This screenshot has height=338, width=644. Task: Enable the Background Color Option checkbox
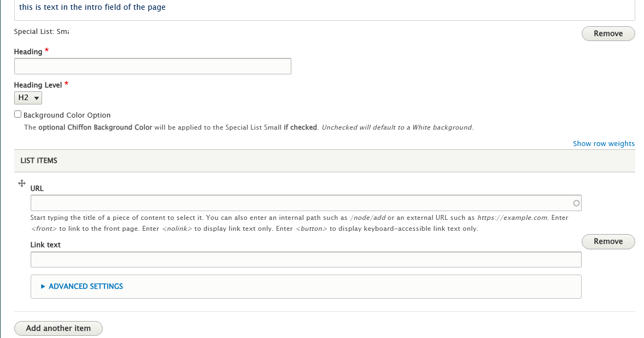click(x=18, y=115)
